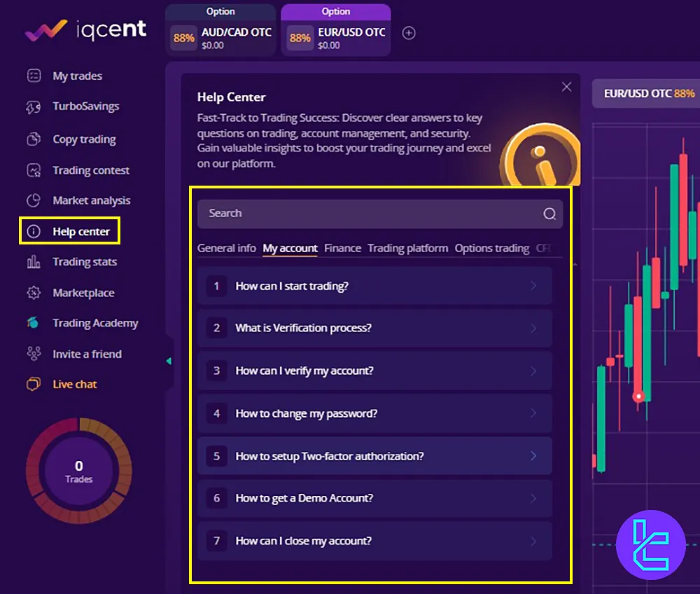The height and width of the screenshot is (594, 700).
Task: Open My trades menu item
Action: tap(77, 76)
